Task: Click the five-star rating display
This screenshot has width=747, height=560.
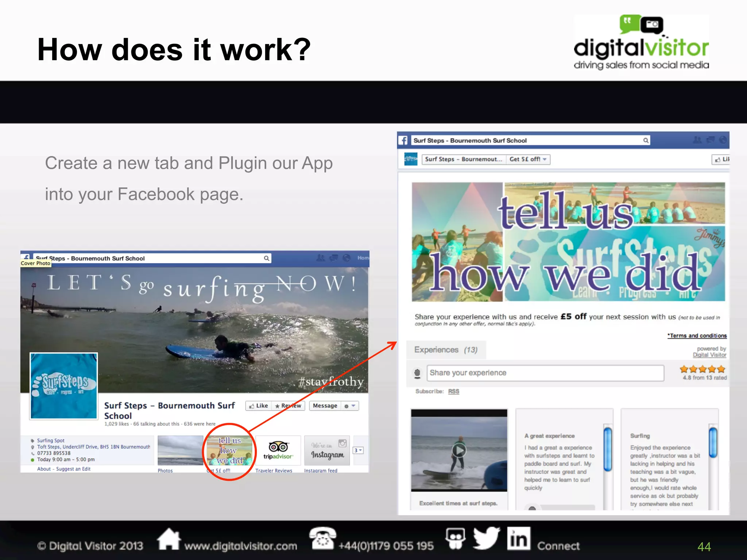Action: coord(703,369)
